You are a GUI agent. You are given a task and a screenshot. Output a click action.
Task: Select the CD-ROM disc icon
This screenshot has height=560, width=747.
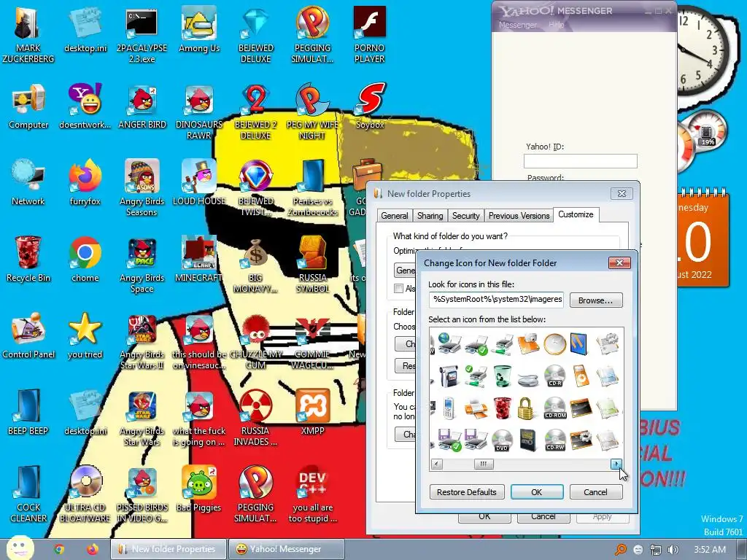554,408
